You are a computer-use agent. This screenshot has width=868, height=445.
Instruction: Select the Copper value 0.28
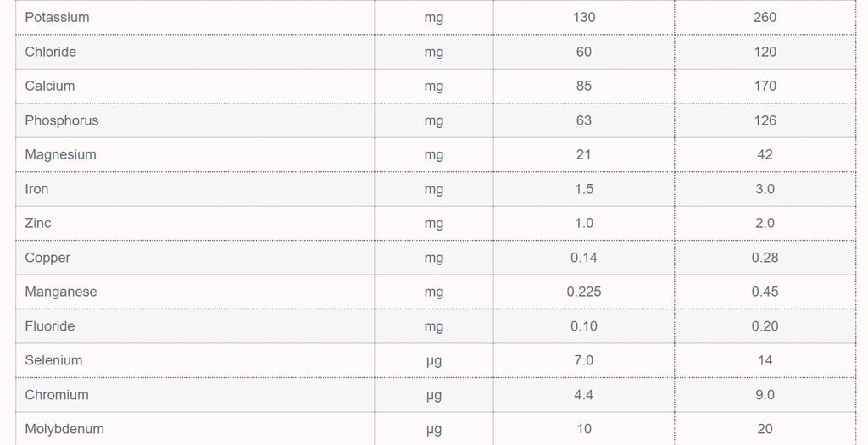(765, 258)
